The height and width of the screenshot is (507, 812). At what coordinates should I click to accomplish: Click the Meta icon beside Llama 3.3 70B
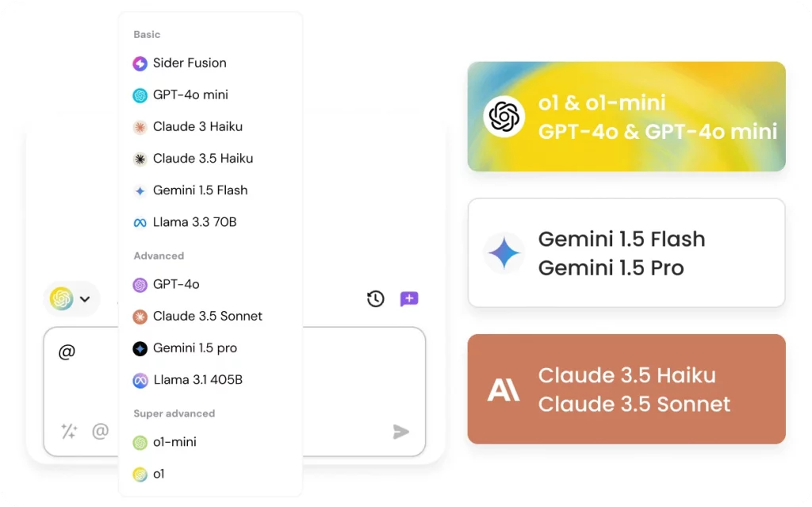tap(140, 222)
